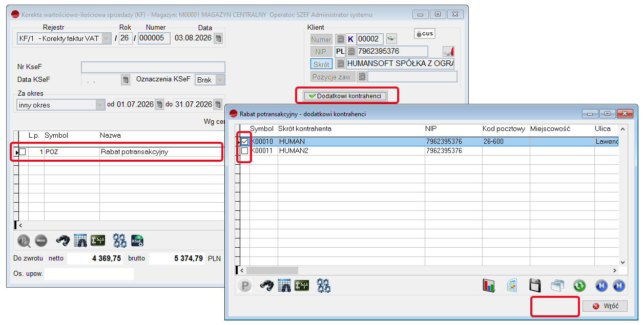Image resolution: width=644 pixels, height=325 pixels.
Task: Open the date picker icon next to Data 03.08.2026
Action: pyautogui.click(x=218, y=38)
